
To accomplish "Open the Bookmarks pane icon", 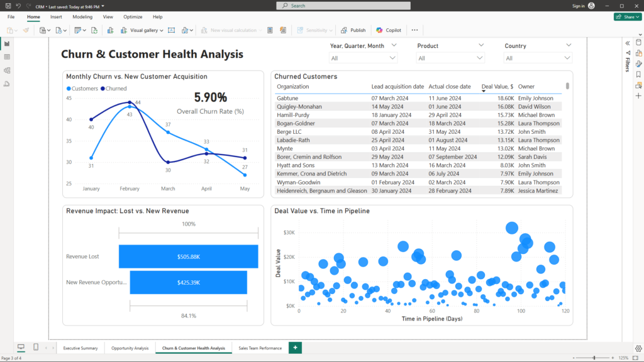I will coord(638,74).
